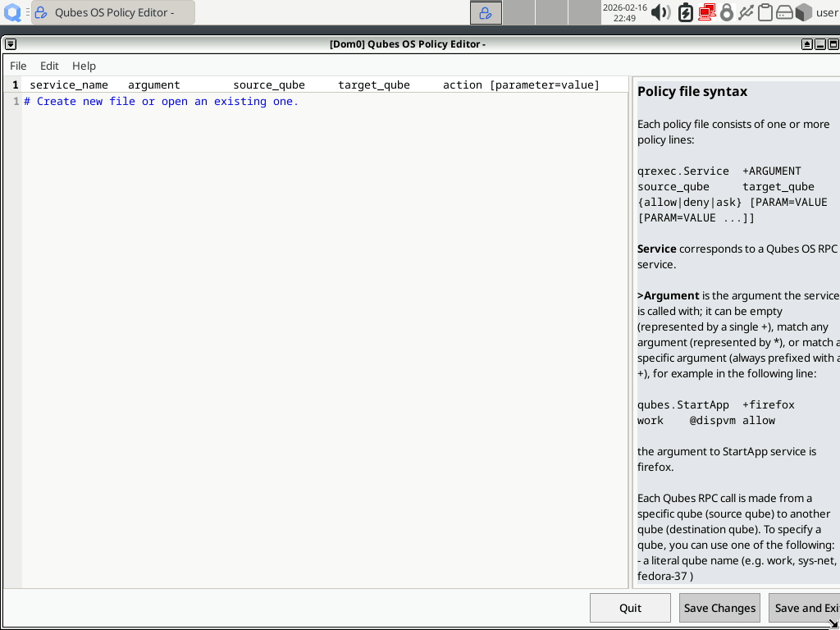Open the Help menu

coord(84,66)
